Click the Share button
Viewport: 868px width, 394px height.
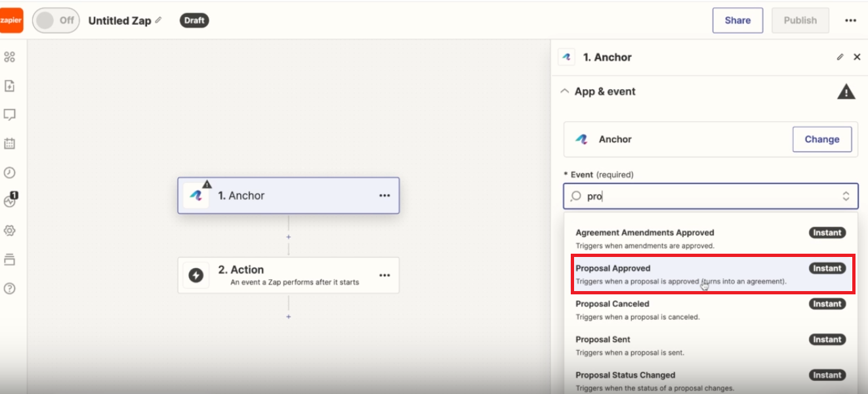tap(737, 20)
